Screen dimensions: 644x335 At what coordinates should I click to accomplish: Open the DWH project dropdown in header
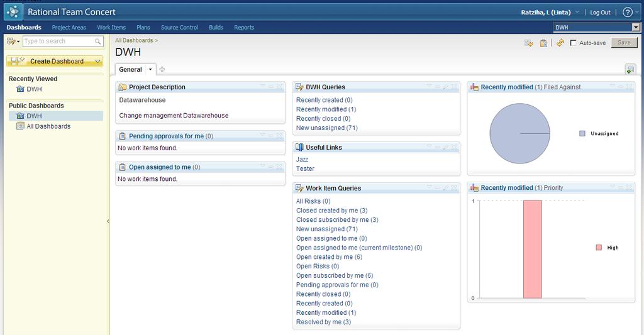(x=636, y=28)
